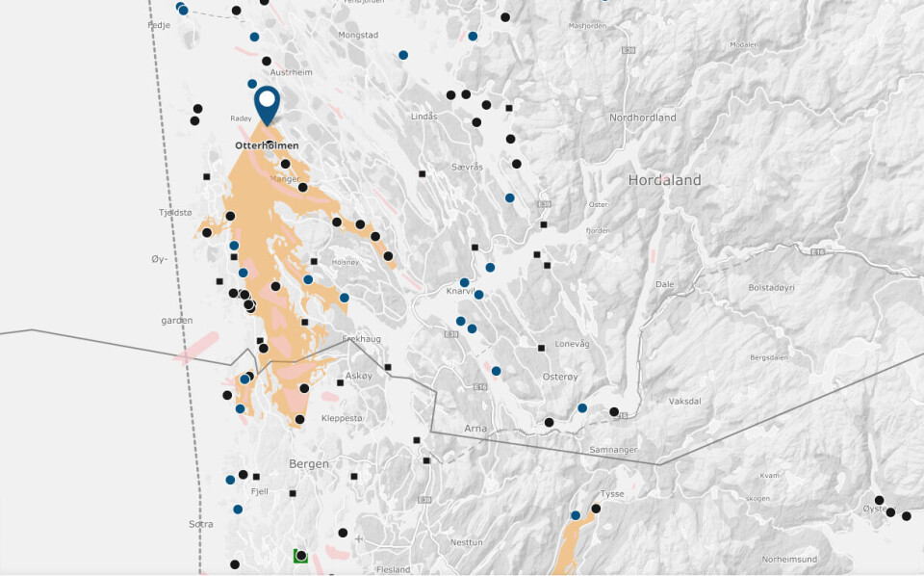Image resolution: width=924 pixels, height=576 pixels.
Task: Click the E39 road shield above Nordhordland
Action: pyautogui.click(x=628, y=49)
